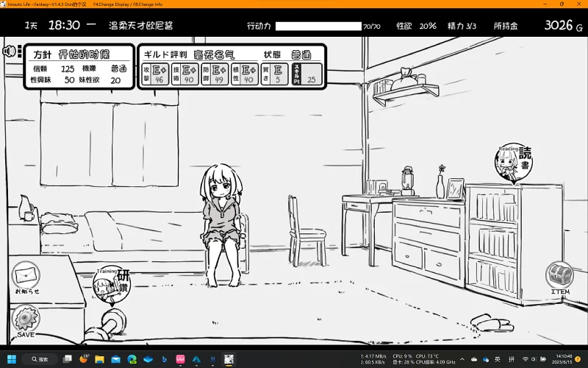Open OneDrive cloud tray icon
588x368 pixels.
pos(474,359)
